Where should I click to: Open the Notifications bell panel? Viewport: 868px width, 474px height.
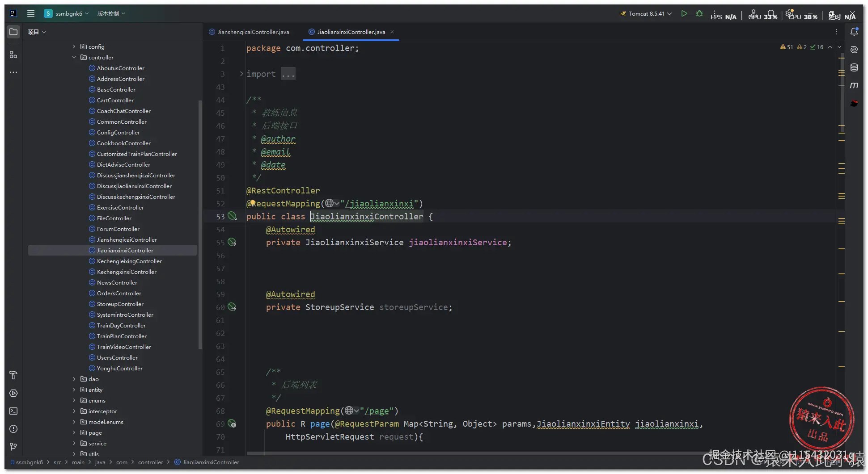[854, 32]
